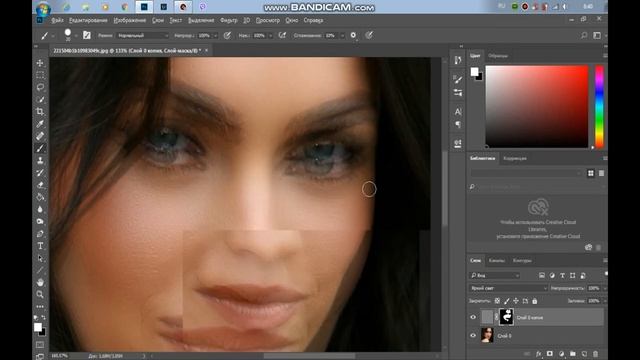Select the Eraser tool

pos(40,185)
